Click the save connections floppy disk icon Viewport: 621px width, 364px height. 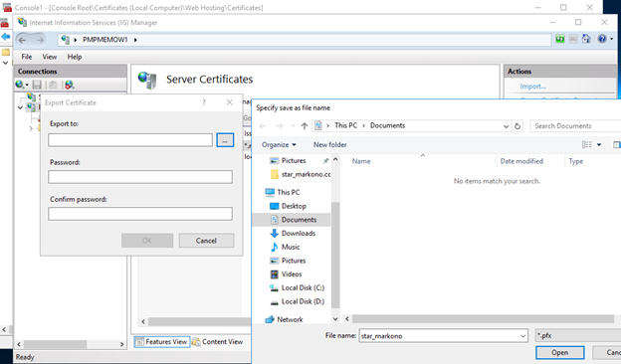point(37,85)
